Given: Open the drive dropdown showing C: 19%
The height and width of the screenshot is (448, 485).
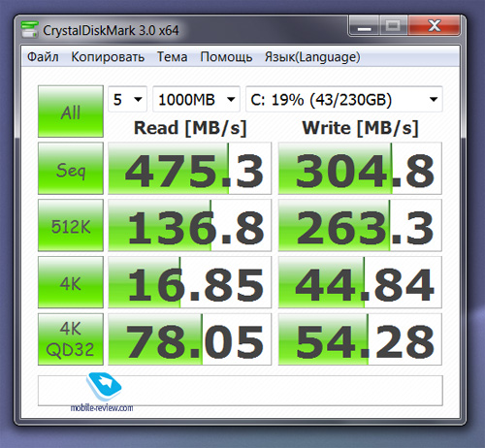Looking at the screenshot, I should point(344,99).
